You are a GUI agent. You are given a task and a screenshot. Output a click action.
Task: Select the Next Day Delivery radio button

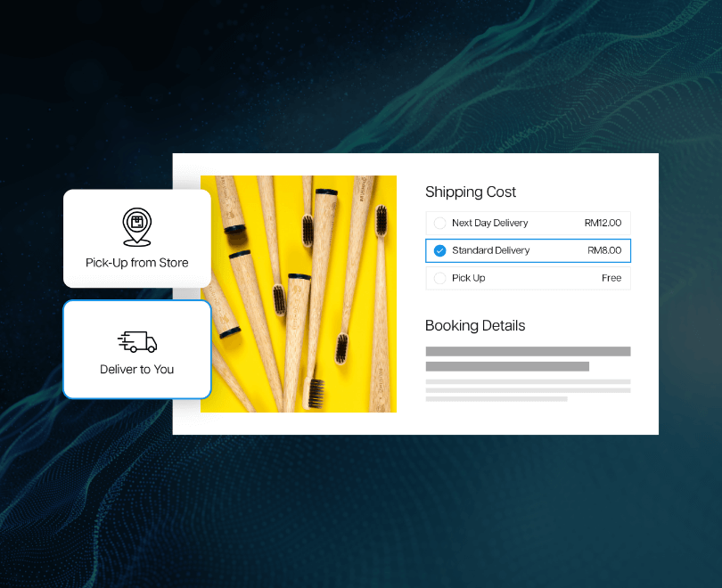[x=439, y=223]
